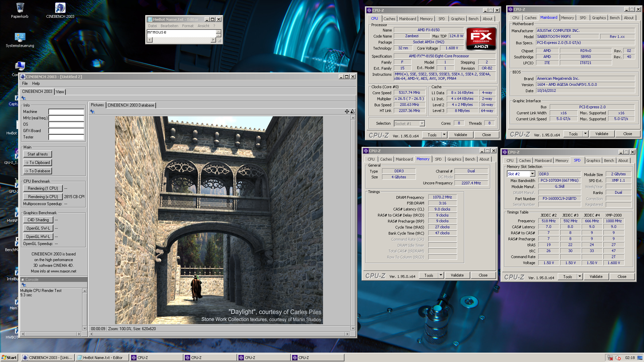
Task: Click the first system tray icon
Action: [x=610, y=358]
